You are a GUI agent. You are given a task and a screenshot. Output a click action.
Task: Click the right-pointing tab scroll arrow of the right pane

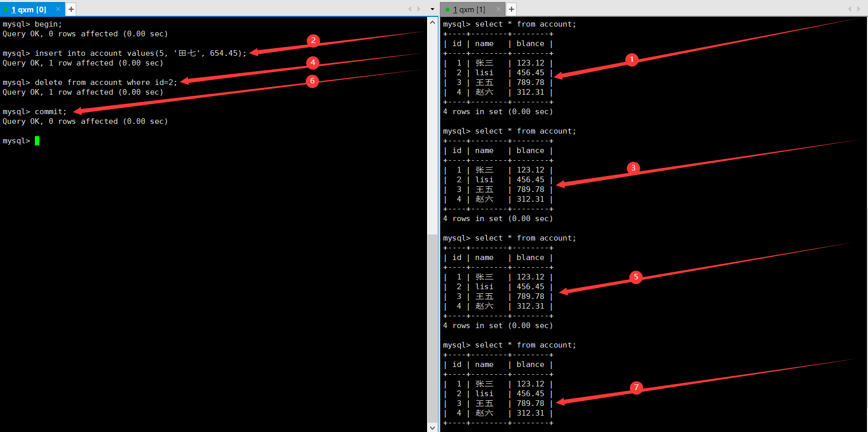859,9
